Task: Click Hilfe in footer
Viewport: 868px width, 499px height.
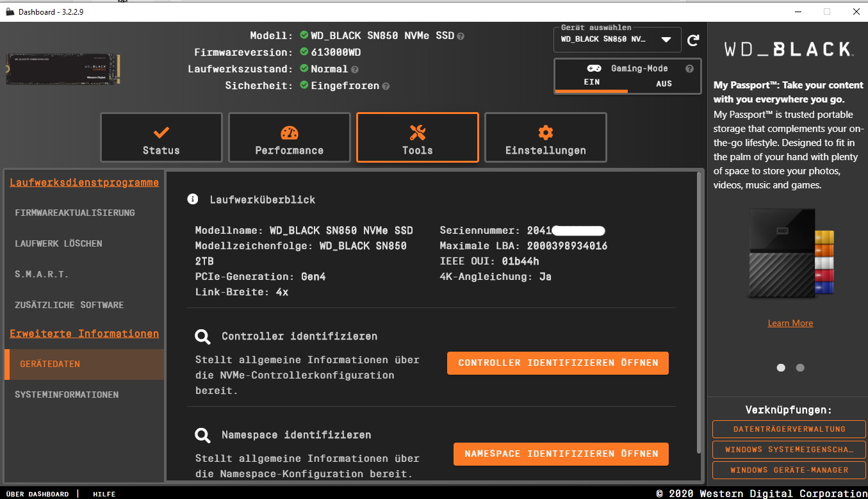Action: click(104, 494)
